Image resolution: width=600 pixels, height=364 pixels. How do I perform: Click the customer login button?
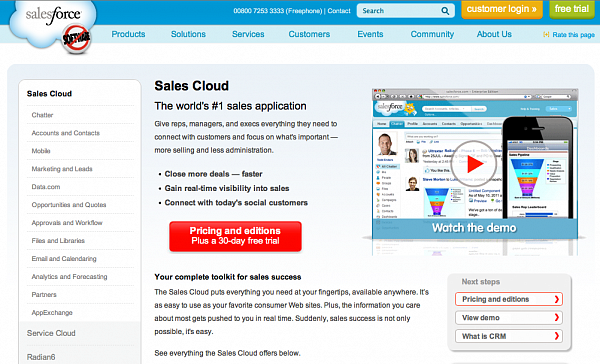(x=502, y=9)
